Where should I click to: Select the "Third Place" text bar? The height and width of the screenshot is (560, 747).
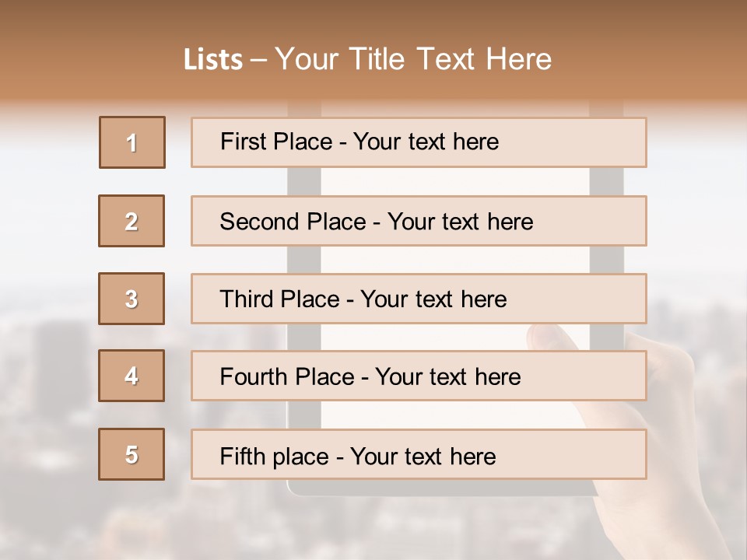(419, 299)
